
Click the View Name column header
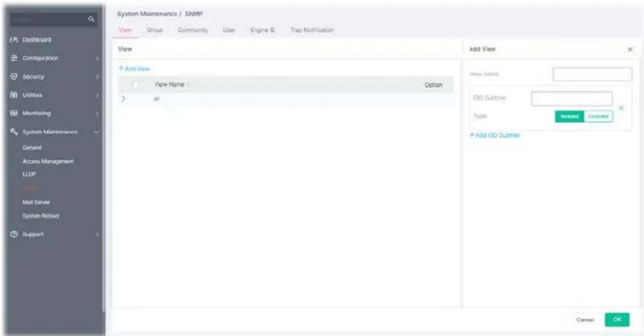(169, 84)
